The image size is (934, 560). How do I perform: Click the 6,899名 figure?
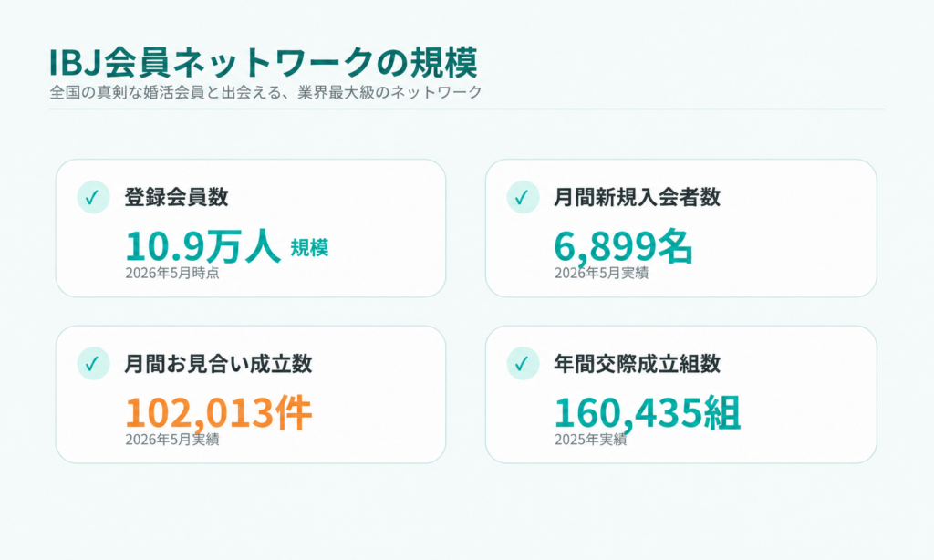(624, 246)
